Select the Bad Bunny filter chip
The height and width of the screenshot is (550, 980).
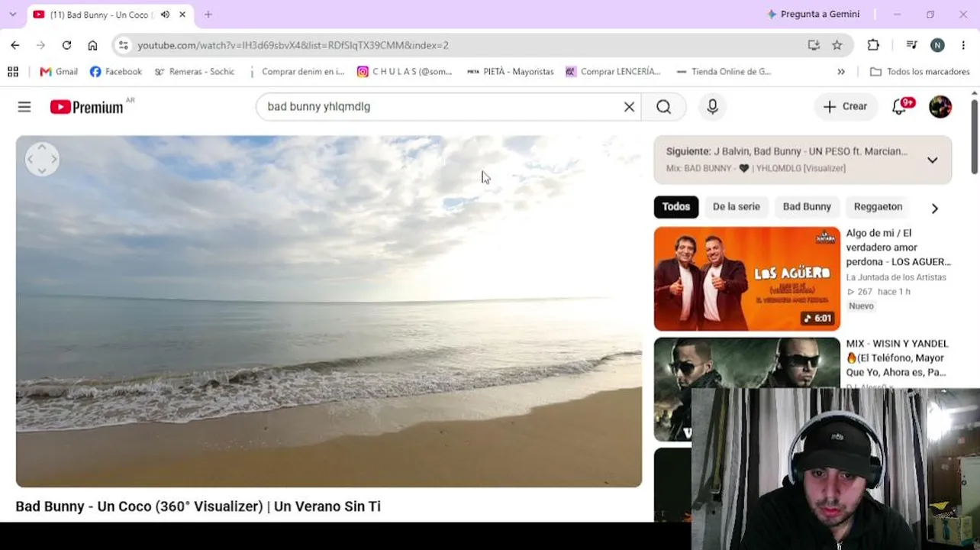click(x=807, y=207)
